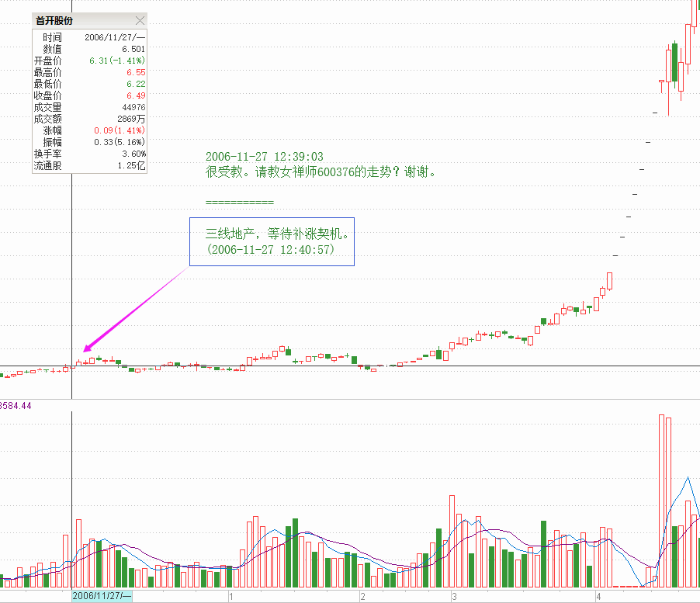Viewport: 700px width, 603px height.
Task: Click the 首开股份 panel title bar
Action: coord(78,21)
